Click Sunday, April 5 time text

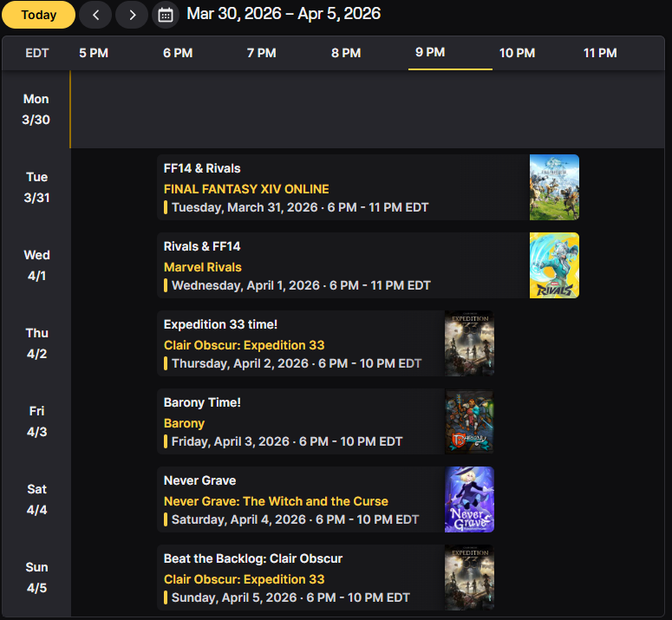290,597
